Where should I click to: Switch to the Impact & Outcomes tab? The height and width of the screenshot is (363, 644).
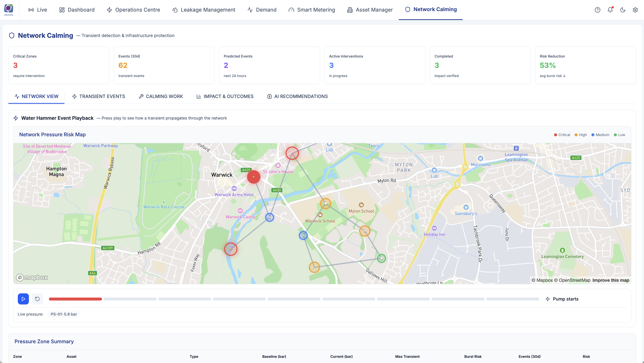pos(225,96)
